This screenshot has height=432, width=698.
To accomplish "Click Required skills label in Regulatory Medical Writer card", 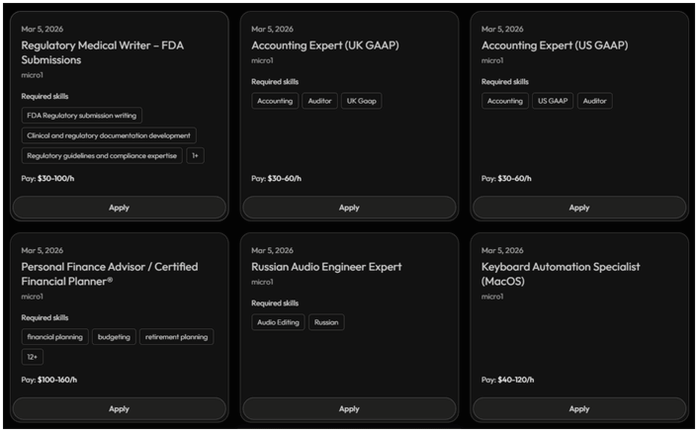I will click(x=45, y=96).
